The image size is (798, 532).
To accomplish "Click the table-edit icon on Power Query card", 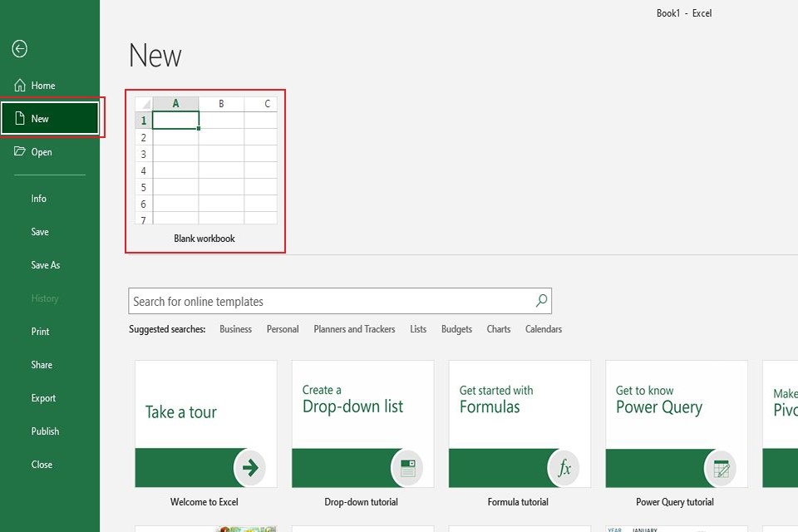I will [722, 467].
